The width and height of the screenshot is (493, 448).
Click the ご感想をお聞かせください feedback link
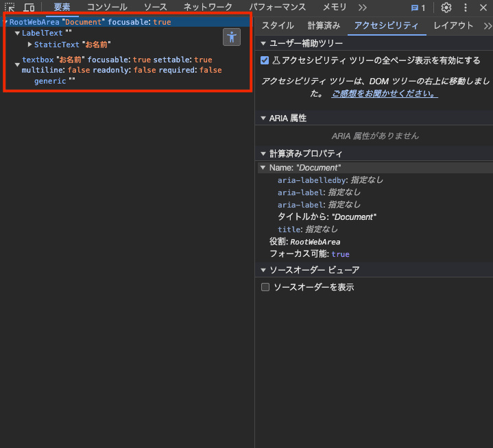click(x=384, y=93)
